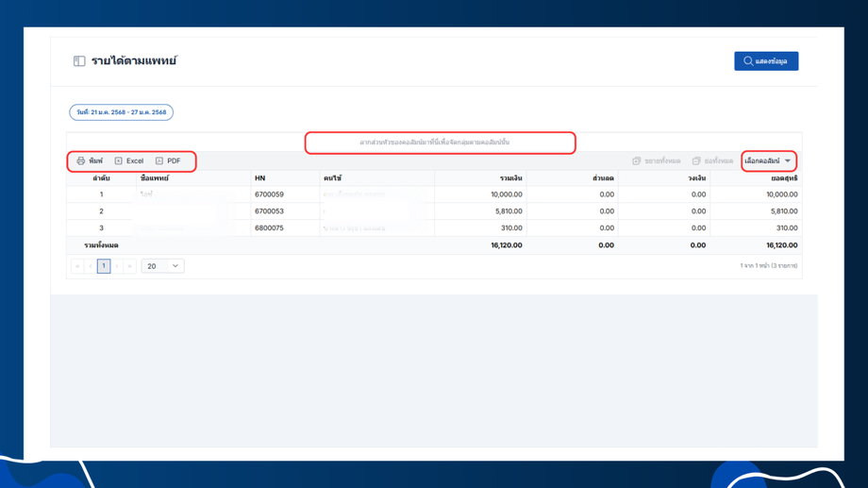Click the magnifier icon on the blue button
Viewport: 868px width, 488px height.
pyautogui.click(x=748, y=61)
